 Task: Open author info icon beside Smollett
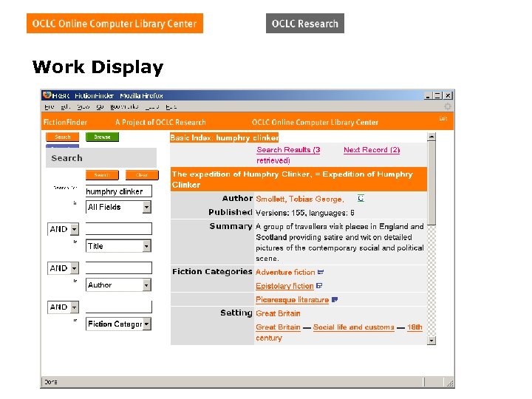tap(361, 199)
